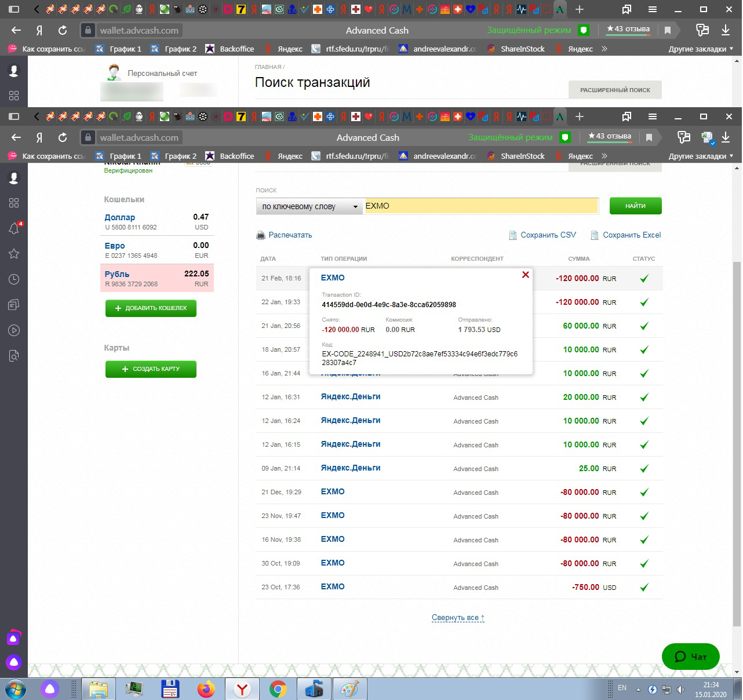Viewport: 743px width, 700px height.
Task: Open the Яндекс.Деньги transaction from 09 Jan, 21:14
Action: (x=351, y=468)
